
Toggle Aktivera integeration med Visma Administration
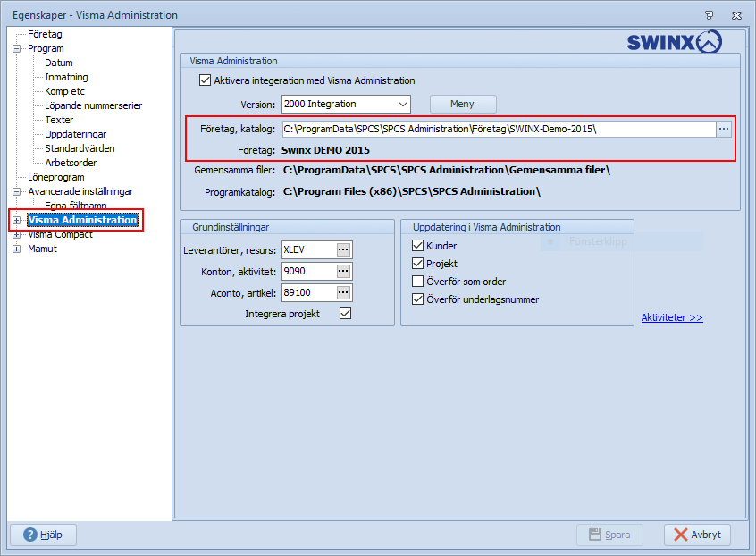coord(205,80)
